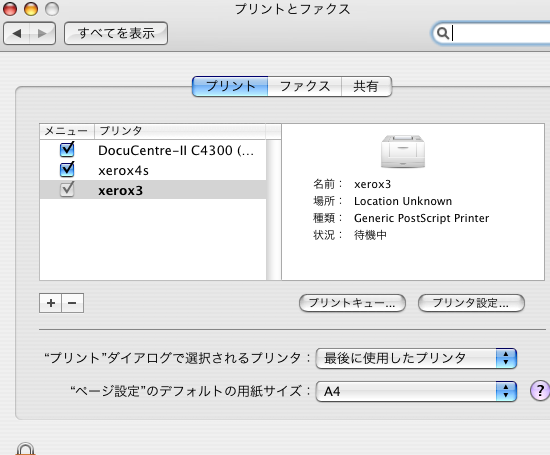The width and height of the screenshot is (550, 455).
Task: Open the 最後に使用したプリンタ dropdown
Action: (x=416, y=358)
